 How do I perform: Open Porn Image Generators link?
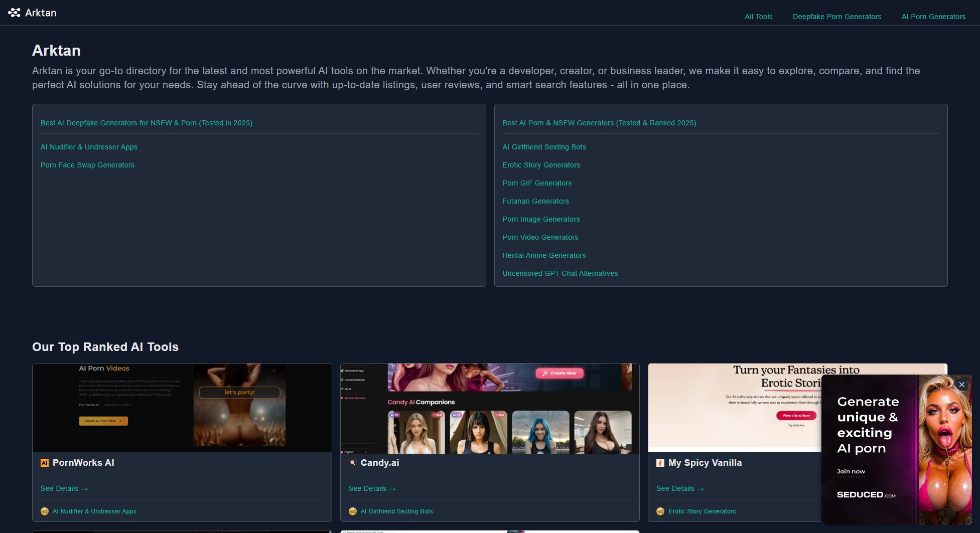541,219
